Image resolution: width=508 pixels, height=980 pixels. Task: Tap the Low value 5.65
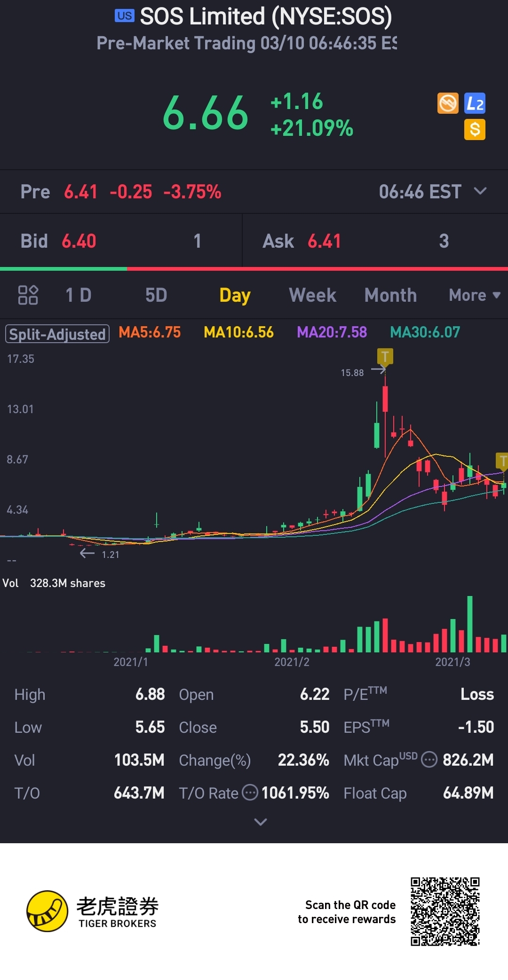150,727
